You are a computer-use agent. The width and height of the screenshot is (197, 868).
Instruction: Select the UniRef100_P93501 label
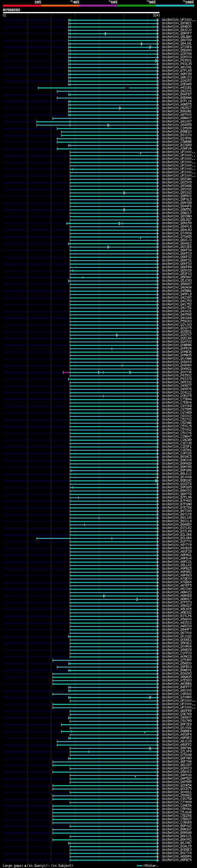point(177,61)
